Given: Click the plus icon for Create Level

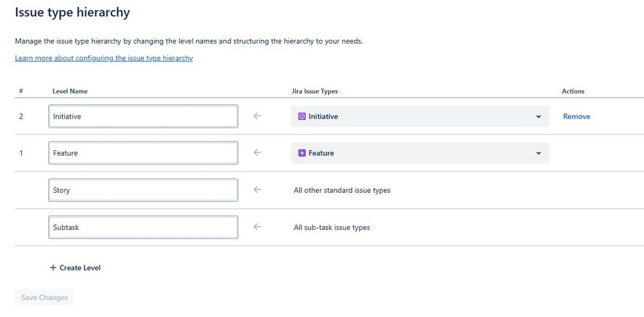Looking at the screenshot, I should (53, 267).
